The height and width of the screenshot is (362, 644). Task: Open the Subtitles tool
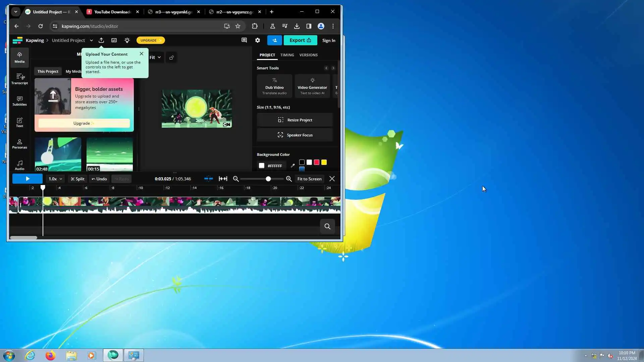click(x=19, y=101)
